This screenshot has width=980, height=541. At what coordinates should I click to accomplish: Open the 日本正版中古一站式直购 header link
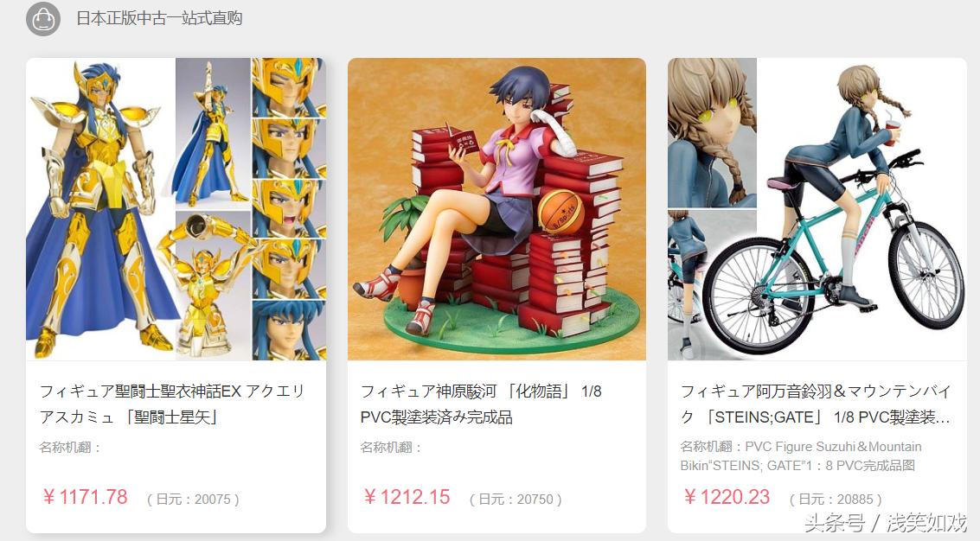159,18
